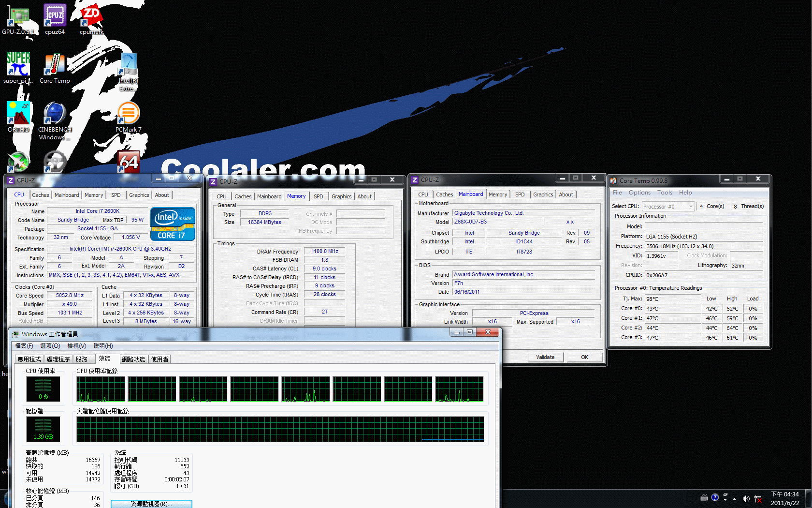Open Graphics tab in the middle CPU-Z window
Viewport: 812px width, 508px height.
tap(341, 196)
